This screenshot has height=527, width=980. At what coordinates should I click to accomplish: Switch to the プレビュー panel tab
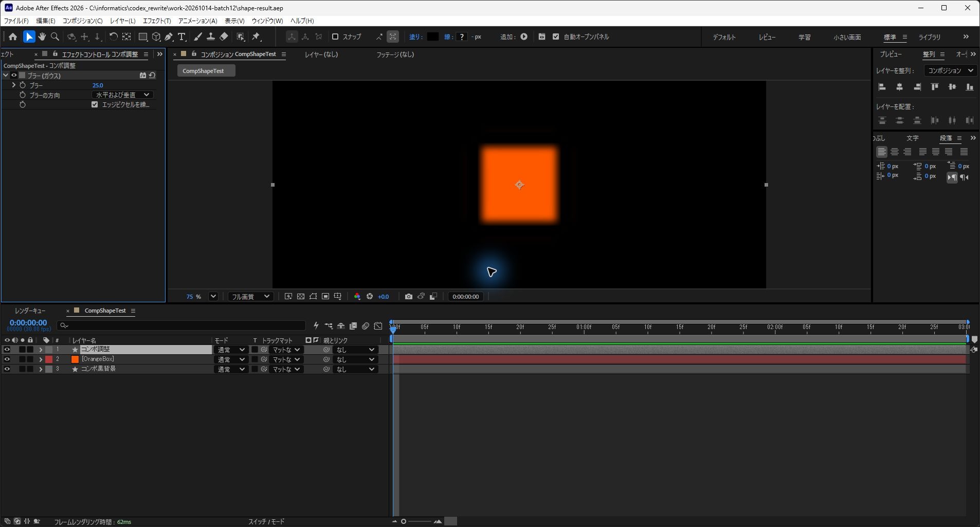pyautogui.click(x=891, y=54)
